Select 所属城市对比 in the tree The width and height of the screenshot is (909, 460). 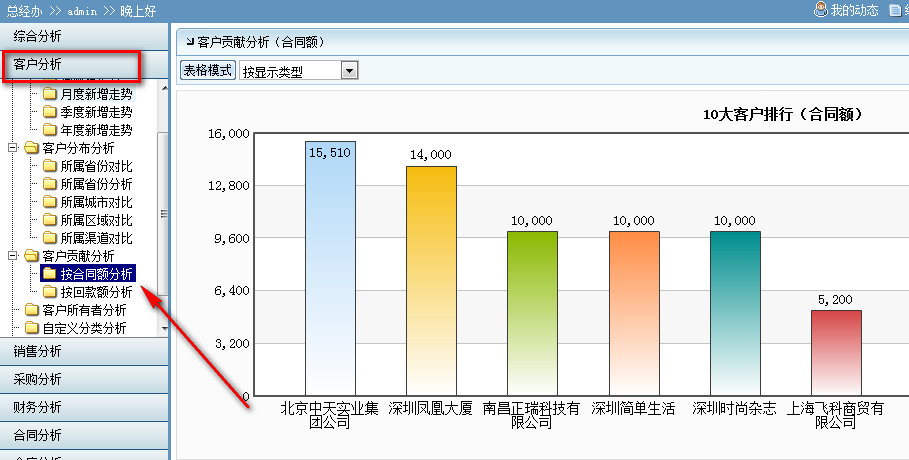tap(96, 202)
